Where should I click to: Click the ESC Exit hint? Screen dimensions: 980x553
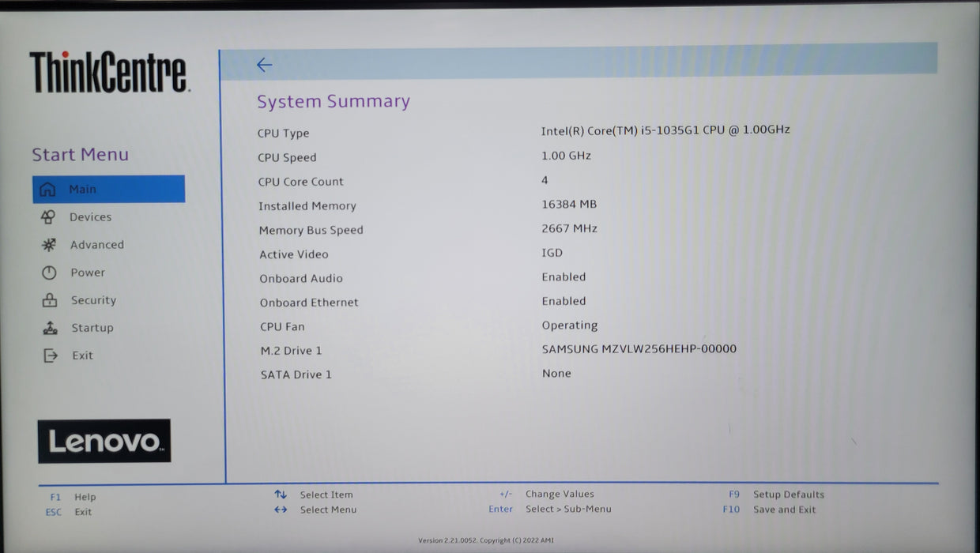click(69, 512)
